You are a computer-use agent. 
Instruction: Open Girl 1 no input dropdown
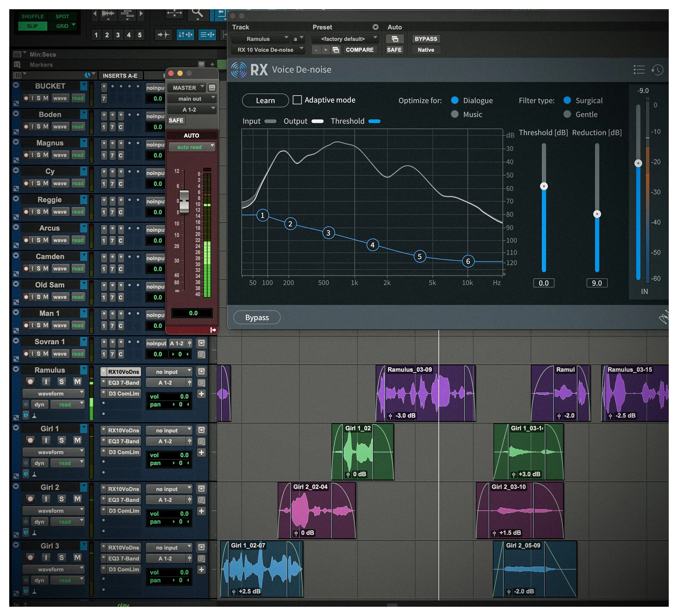(169, 430)
